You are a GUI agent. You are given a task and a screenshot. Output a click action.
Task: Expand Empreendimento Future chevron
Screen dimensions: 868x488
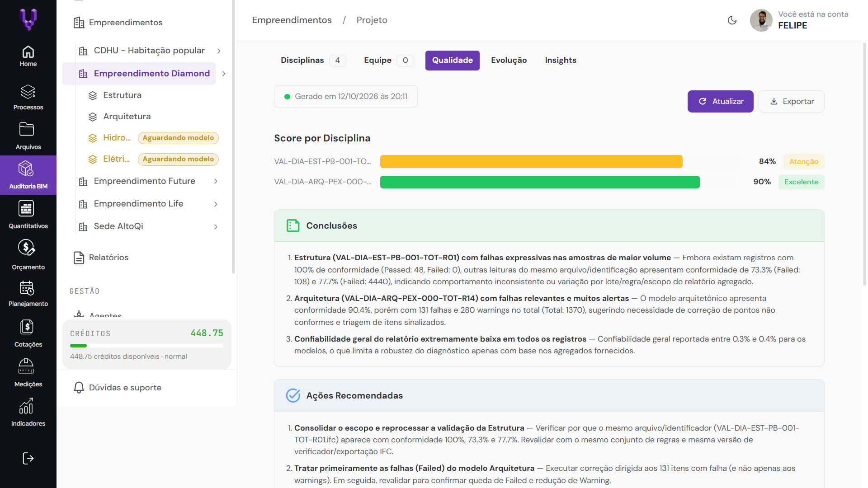click(216, 181)
